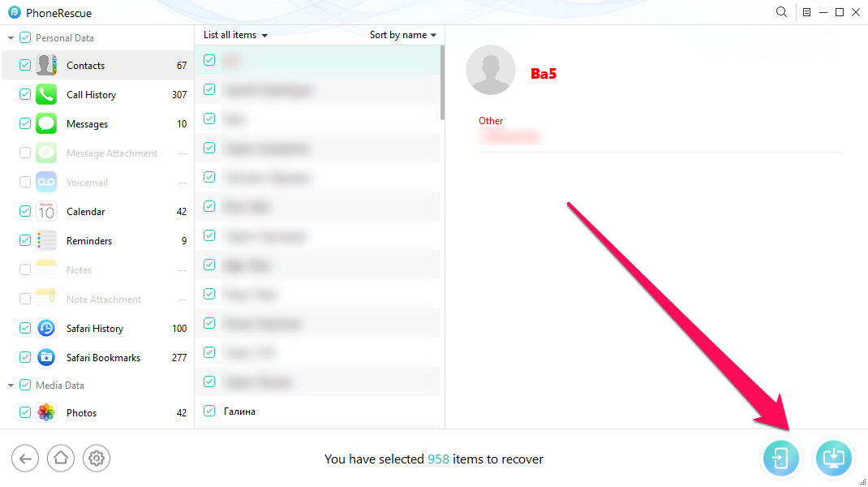
Task: Collapse the Media Data group
Action: (11, 385)
